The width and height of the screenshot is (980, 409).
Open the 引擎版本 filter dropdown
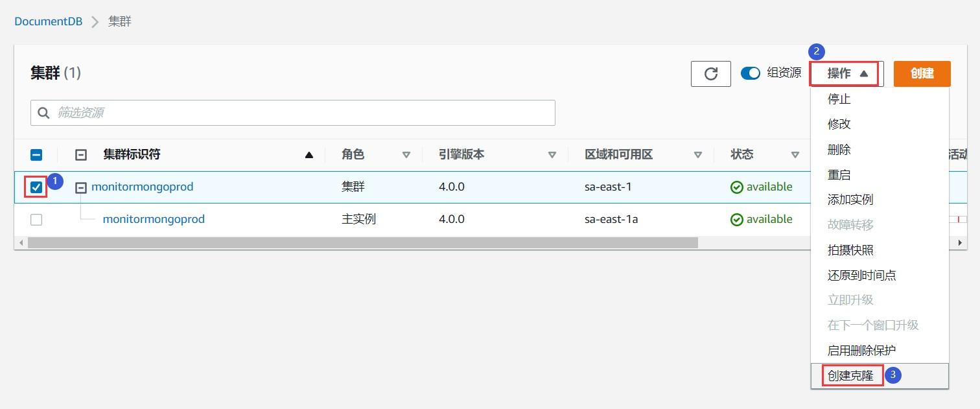(552, 154)
